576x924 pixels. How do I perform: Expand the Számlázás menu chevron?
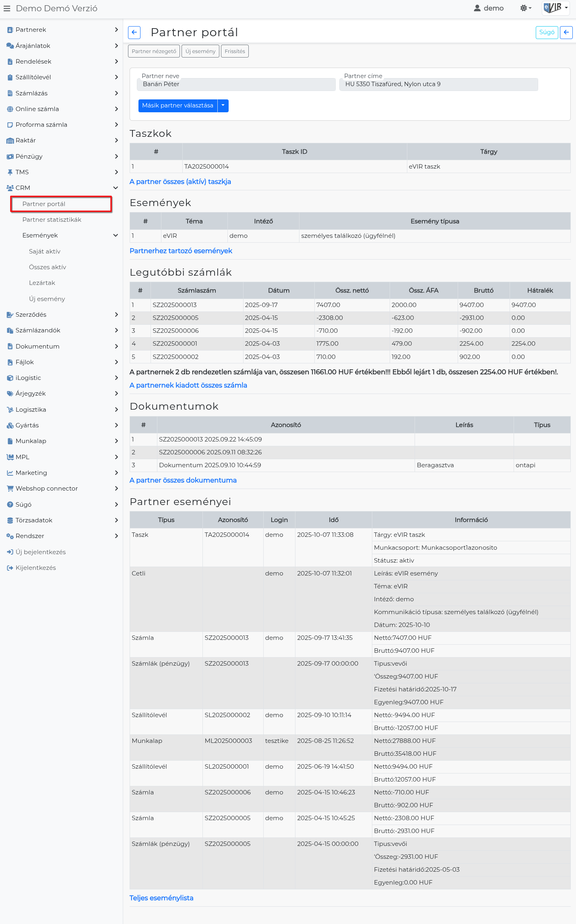click(116, 93)
